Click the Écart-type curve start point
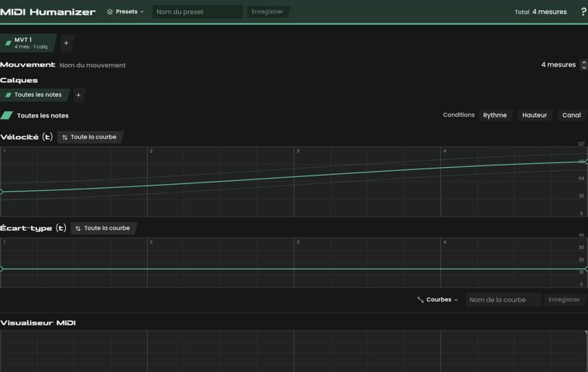The height and width of the screenshot is (372, 588). coord(1,269)
